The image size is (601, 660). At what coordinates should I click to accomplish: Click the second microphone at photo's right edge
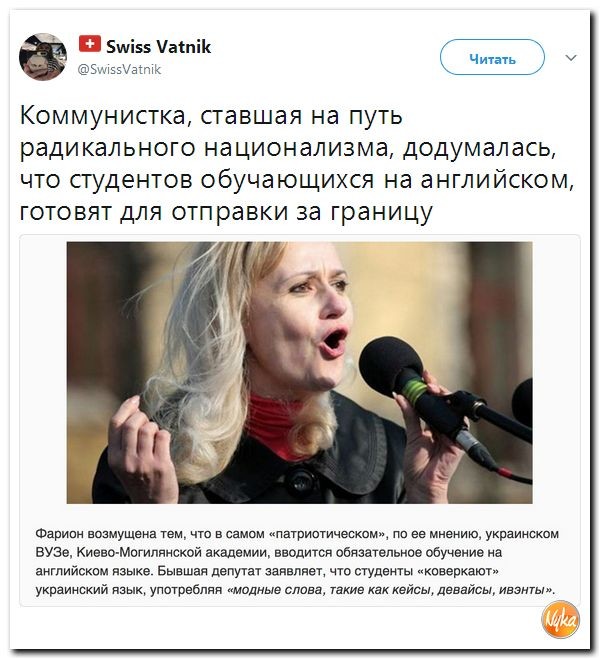[522, 402]
